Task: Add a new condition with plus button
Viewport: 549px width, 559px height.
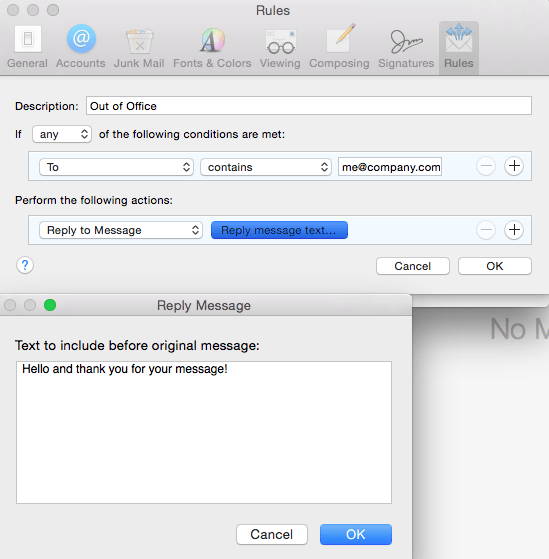Action: [x=514, y=166]
